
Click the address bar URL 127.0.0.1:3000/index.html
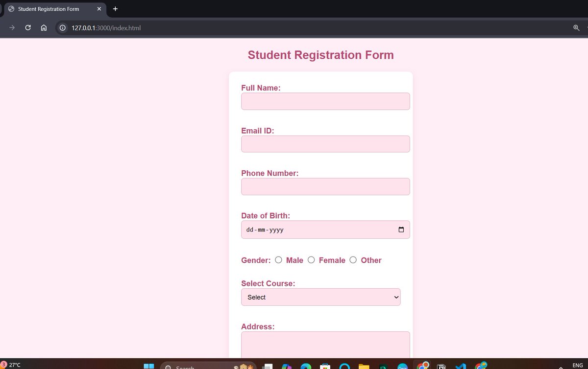coord(106,28)
